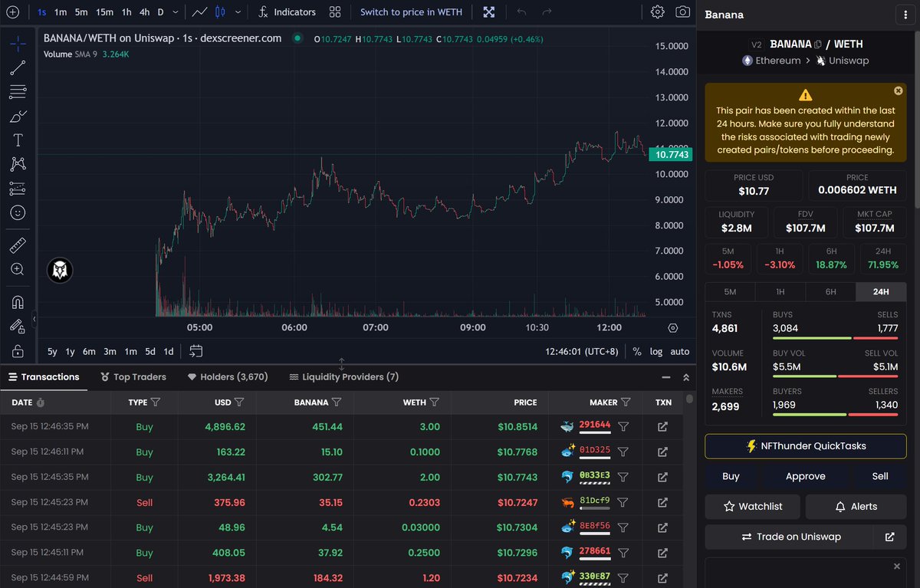This screenshot has height=588, width=920.
Task: Select 15m chart interval
Action: pos(105,12)
